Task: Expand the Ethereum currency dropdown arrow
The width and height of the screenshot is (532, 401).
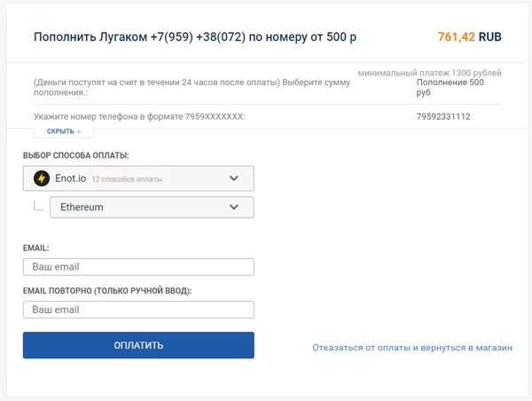Action: pyautogui.click(x=234, y=207)
